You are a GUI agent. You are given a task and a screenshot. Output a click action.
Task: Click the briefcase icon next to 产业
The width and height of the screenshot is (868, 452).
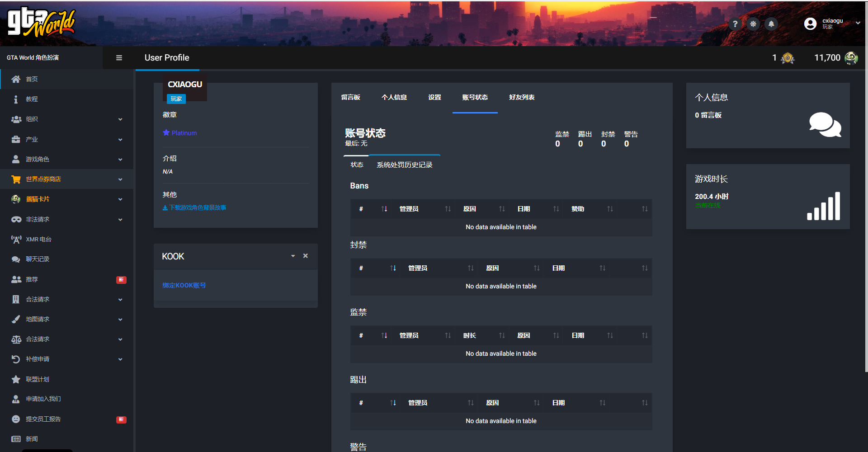click(x=16, y=139)
